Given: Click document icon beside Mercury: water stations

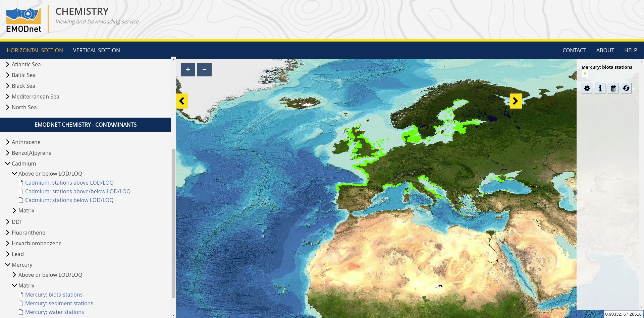Looking at the screenshot, I should click(21, 312).
